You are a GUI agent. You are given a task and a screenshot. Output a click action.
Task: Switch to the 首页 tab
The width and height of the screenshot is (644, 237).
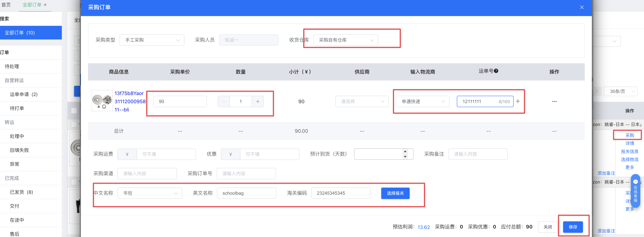(x=6, y=5)
